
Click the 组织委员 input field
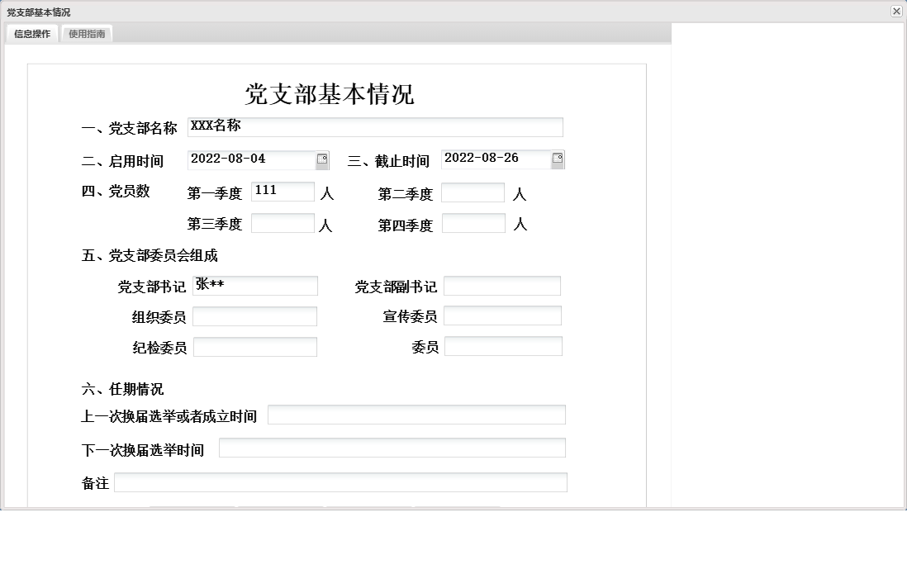coord(254,315)
